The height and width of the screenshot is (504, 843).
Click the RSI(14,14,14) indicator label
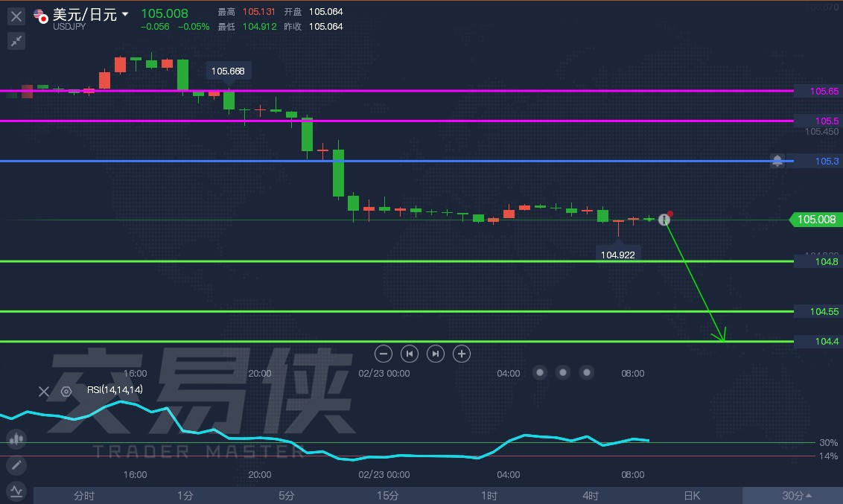tap(115, 389)
